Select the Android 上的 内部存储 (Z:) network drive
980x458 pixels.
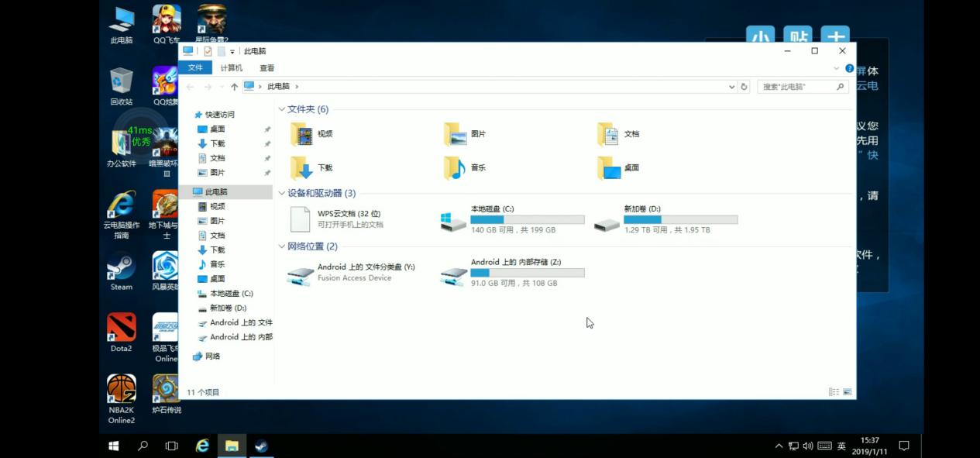pyautogui.click(x=512, y=273)
